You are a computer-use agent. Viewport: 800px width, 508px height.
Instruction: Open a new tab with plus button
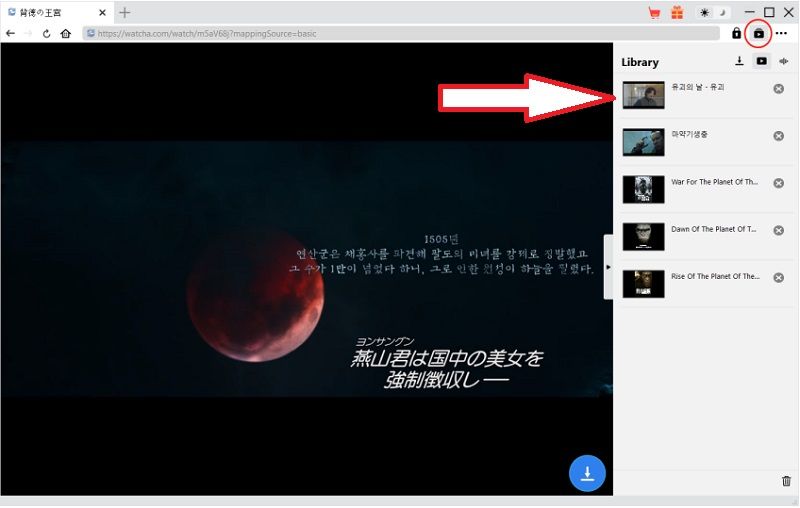[x=124, y=12]
